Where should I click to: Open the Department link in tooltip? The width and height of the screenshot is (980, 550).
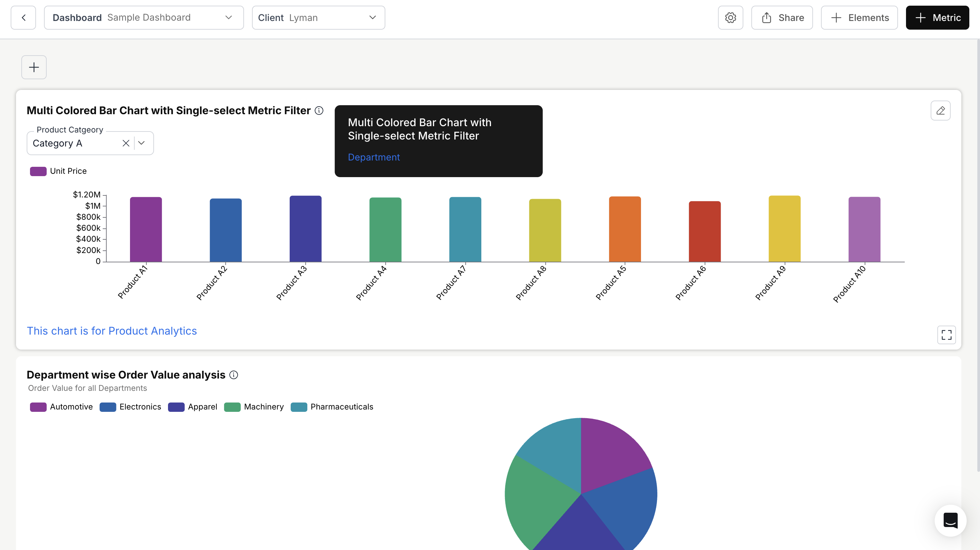[374, 157]
